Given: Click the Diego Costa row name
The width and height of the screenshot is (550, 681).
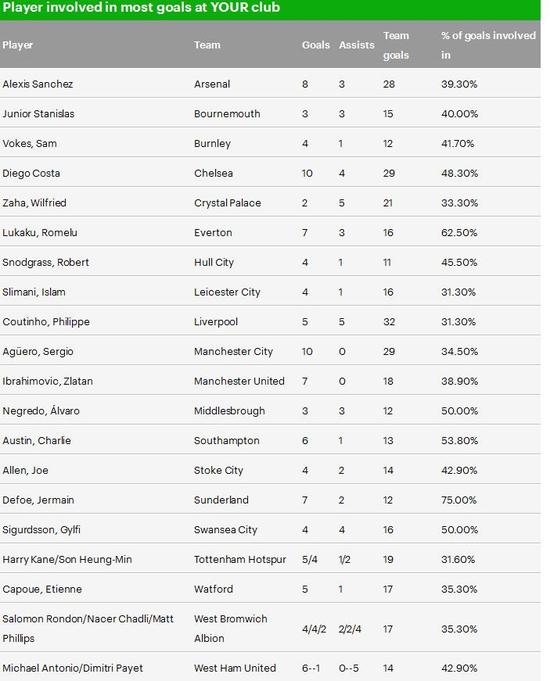Looking at the screenshot, I should (x=31, y=173).
